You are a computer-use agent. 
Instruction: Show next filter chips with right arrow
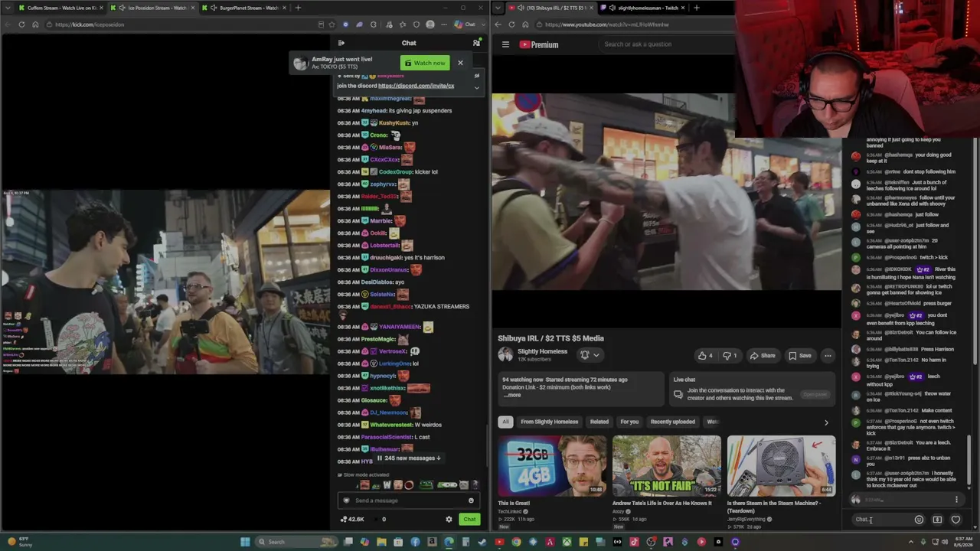[x=826, y=422]
